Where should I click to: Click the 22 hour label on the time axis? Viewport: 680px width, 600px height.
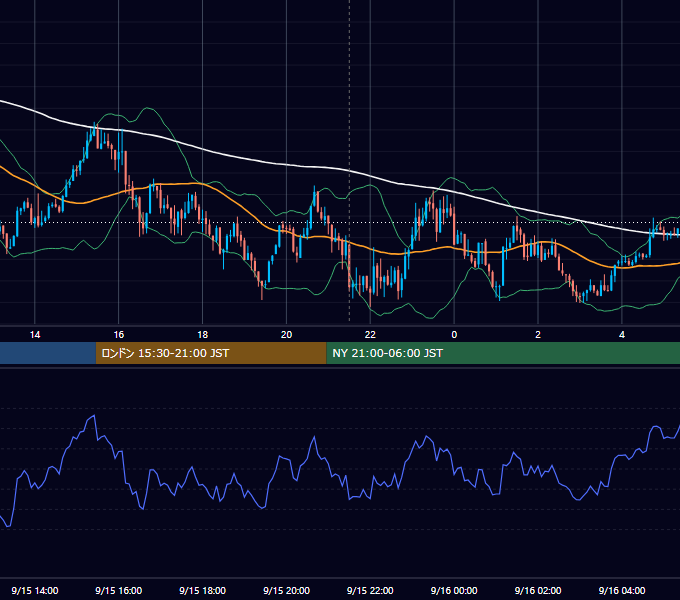coord(370,335)
